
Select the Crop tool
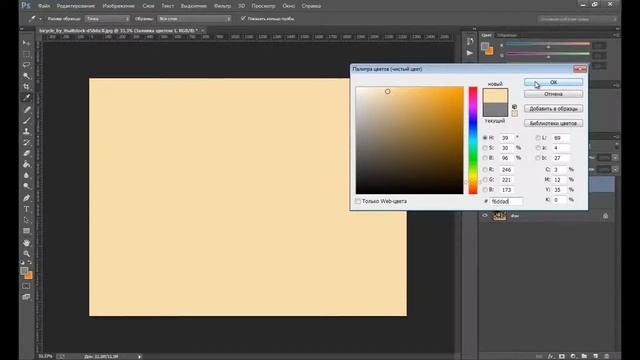click(x=27, y=87)
